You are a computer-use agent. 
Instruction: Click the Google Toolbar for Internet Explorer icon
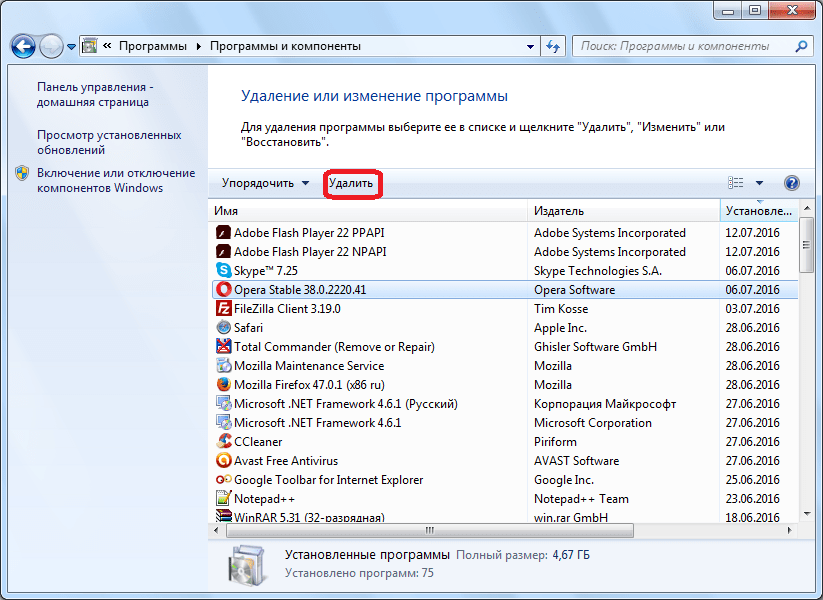click(224, 479)
